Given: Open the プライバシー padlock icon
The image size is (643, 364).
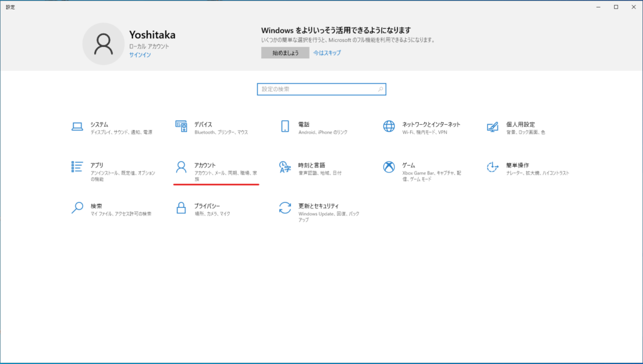Looking at the screenshot, I should 181,208.
